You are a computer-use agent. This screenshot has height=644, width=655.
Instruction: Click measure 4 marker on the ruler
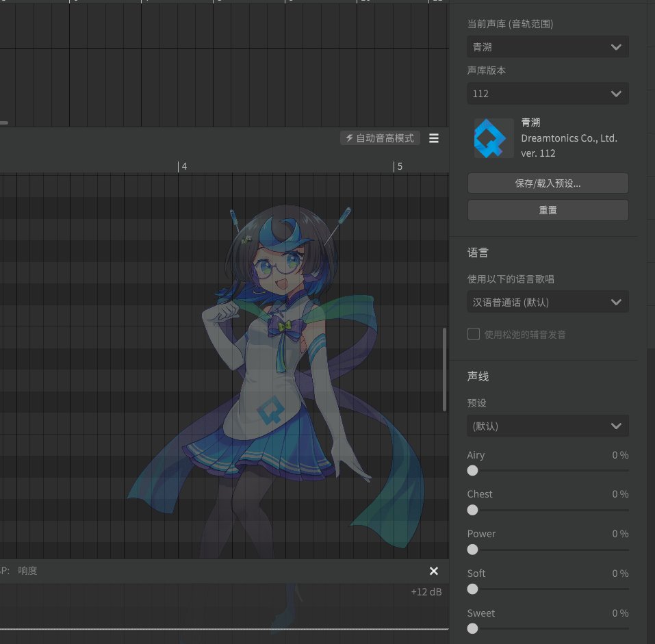(x=183, y=166)
